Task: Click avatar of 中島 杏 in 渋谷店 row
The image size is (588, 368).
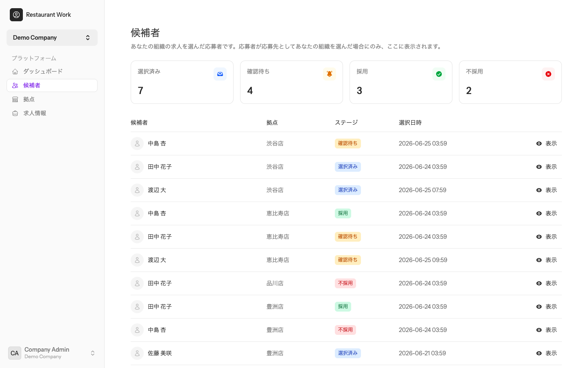Action: (x=137, y=144)
